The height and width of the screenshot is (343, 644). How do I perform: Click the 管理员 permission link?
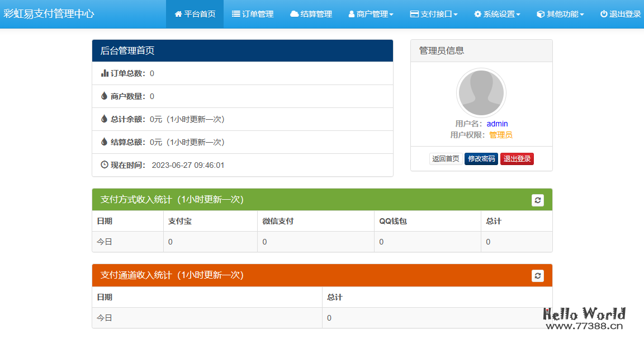[x=502, y=135]
